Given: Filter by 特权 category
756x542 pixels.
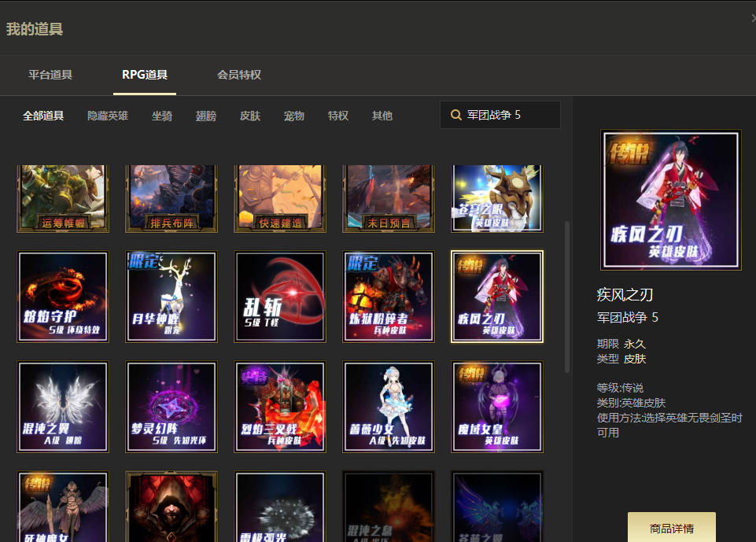Looking at the screenshot, I should [x=338, y=116].
